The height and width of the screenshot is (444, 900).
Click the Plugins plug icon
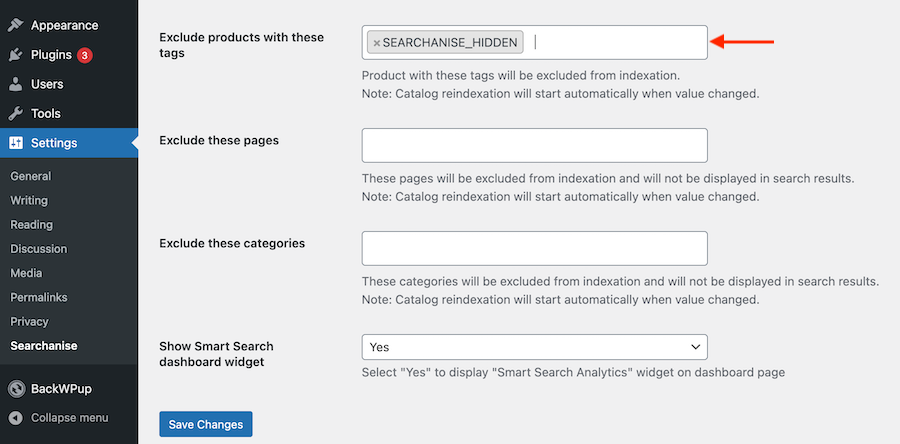pyautogui.click(x=16, y=55)
